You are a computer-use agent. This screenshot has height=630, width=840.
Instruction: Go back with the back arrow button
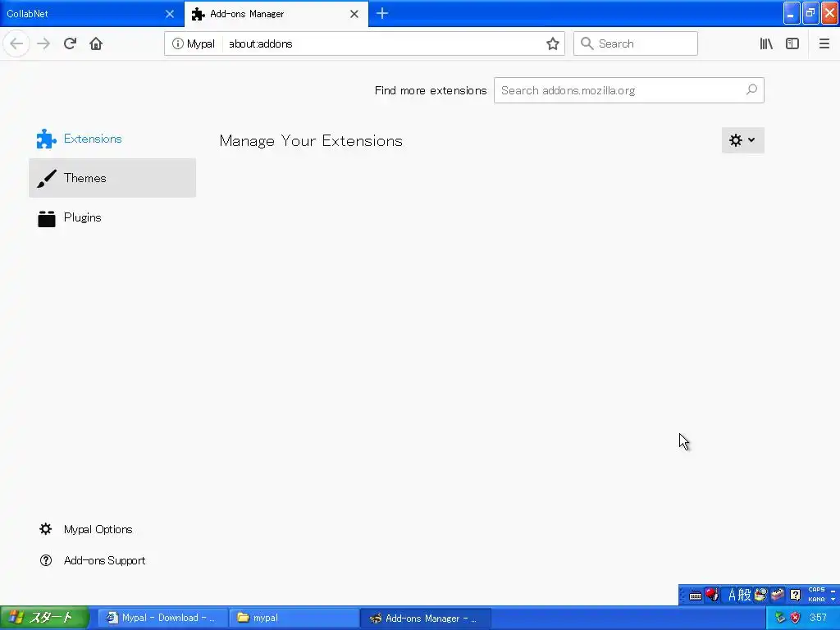coord(16,43)
